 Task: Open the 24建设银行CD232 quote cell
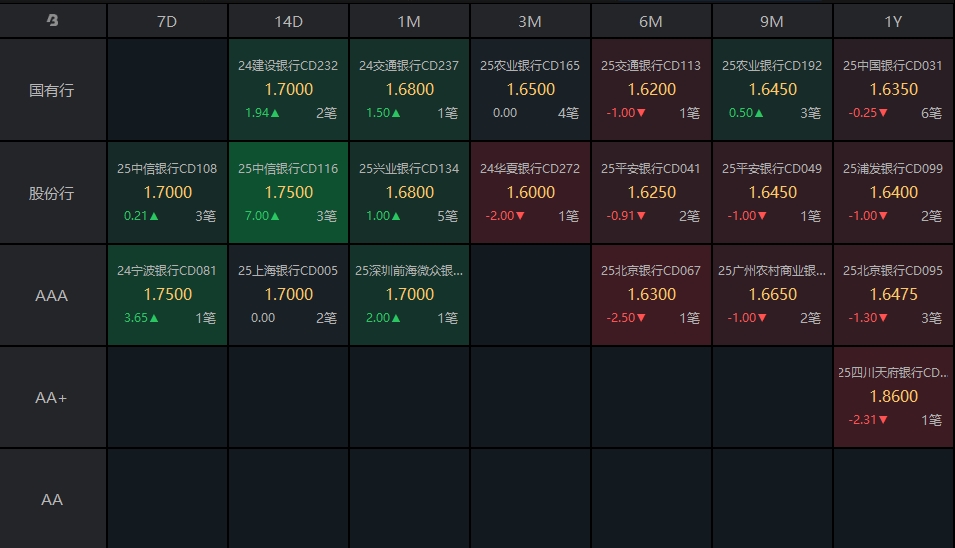(288, 90)
